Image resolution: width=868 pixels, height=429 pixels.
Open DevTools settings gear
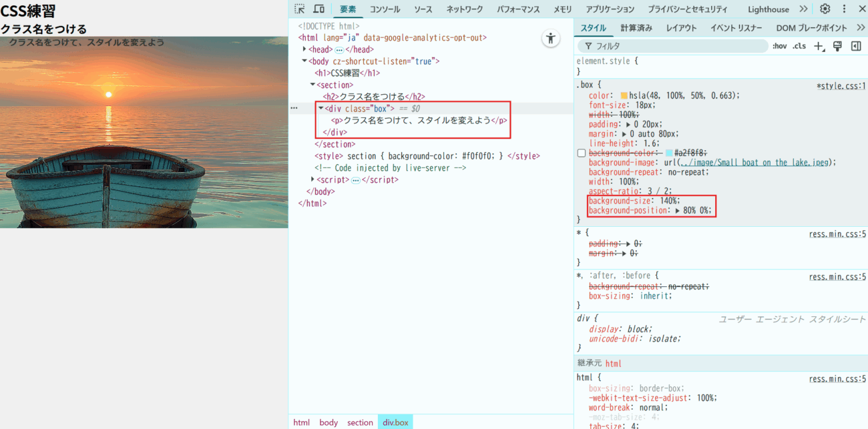coord(825,9)
